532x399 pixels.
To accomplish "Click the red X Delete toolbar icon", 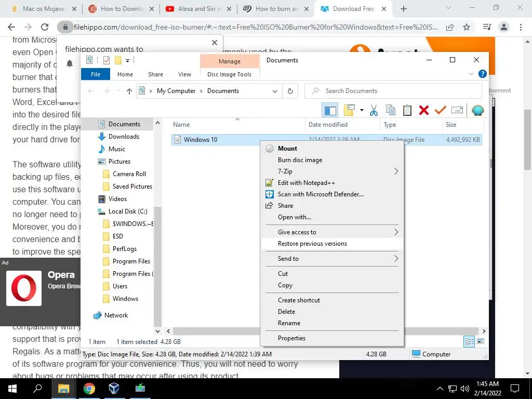I will coord(424,110).
